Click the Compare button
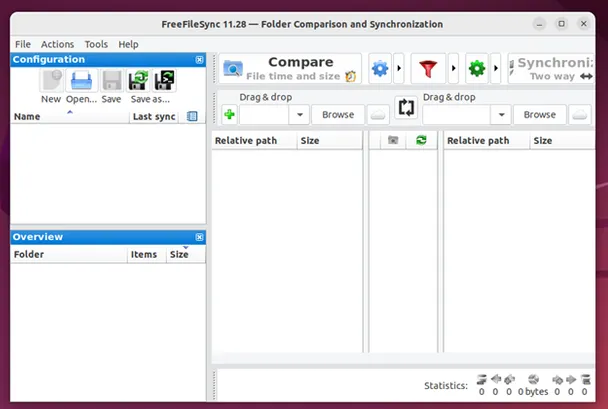The image size is (608, 409). (290, 69)
